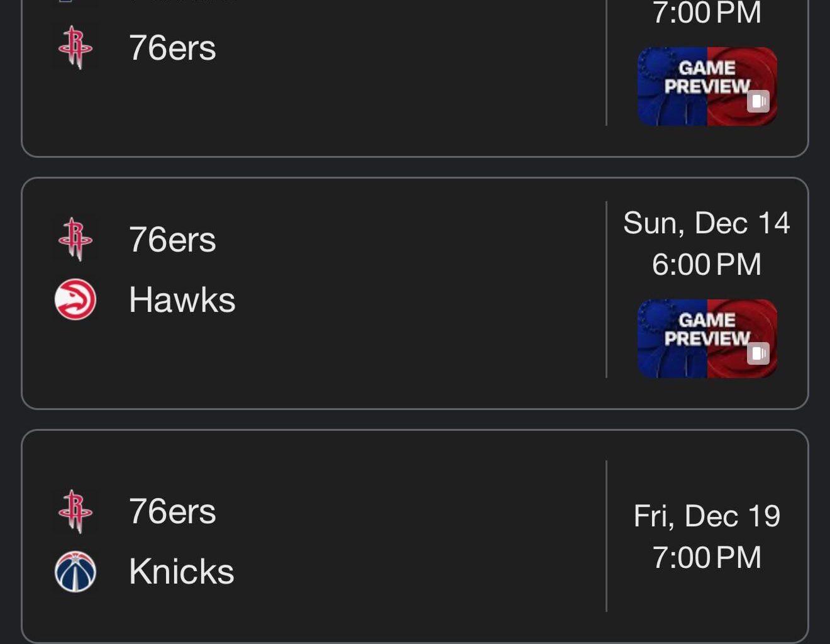Viewport: 830px width, 644px height.
Task: Click the video icon on the topmost Game Preview
Action: click(758, 101)
